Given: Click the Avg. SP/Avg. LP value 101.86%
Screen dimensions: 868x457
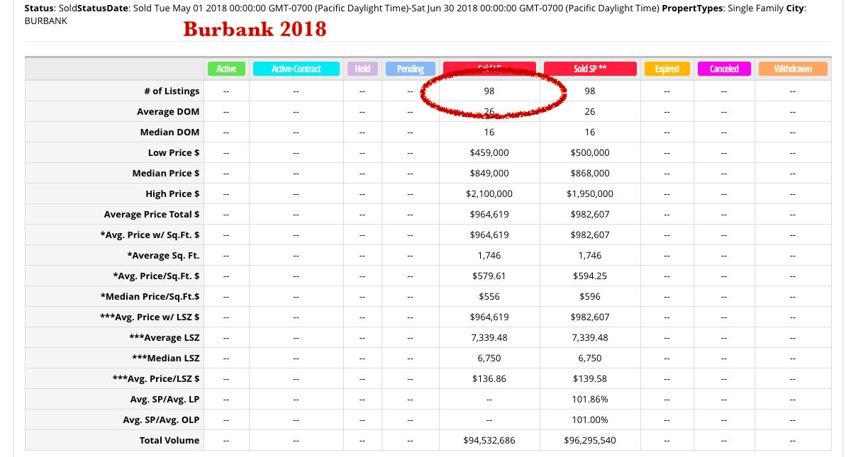Looking at the screenshot, I should click(x=590, y=399).
